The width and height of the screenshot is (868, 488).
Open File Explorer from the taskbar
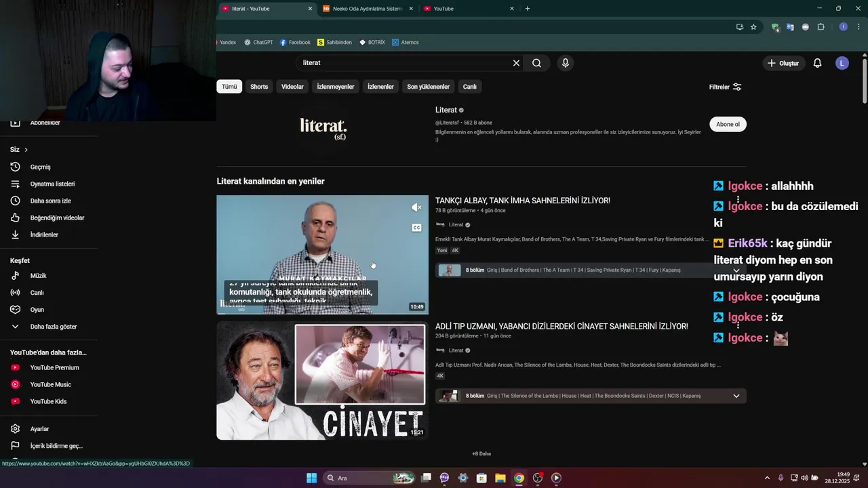[500, 478]
